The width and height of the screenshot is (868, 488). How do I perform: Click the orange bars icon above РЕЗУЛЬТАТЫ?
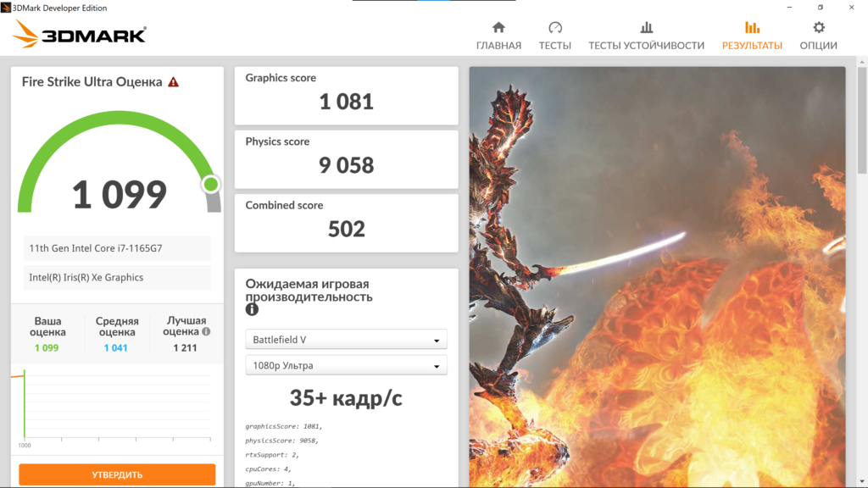click(753, 27)
